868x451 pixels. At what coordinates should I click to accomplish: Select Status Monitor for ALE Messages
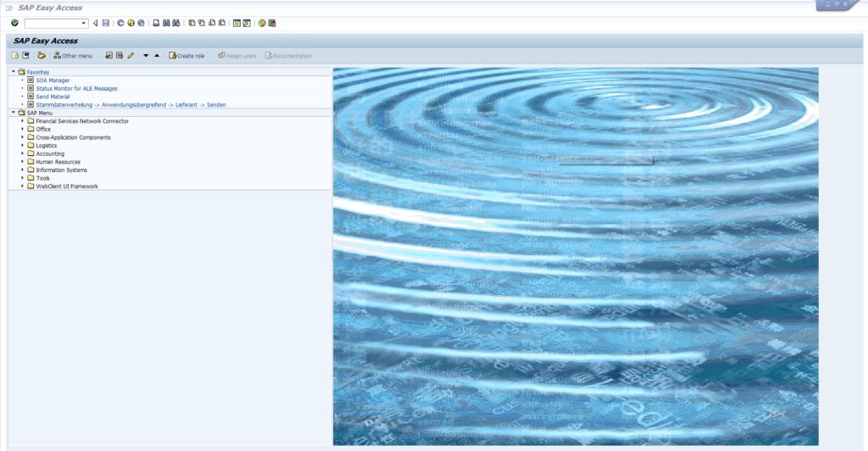tap(76, 88)
